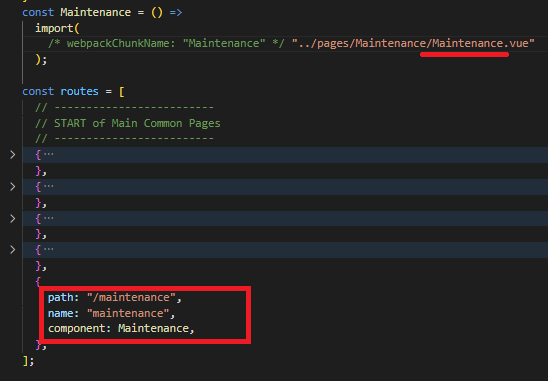
Task: Click the "path" property key
Action: point(60,297)
